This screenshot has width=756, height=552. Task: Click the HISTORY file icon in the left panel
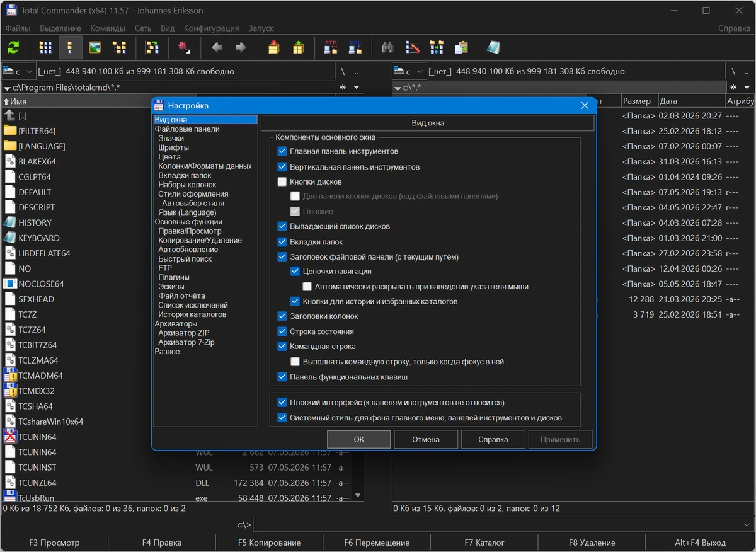click(9, 222)
